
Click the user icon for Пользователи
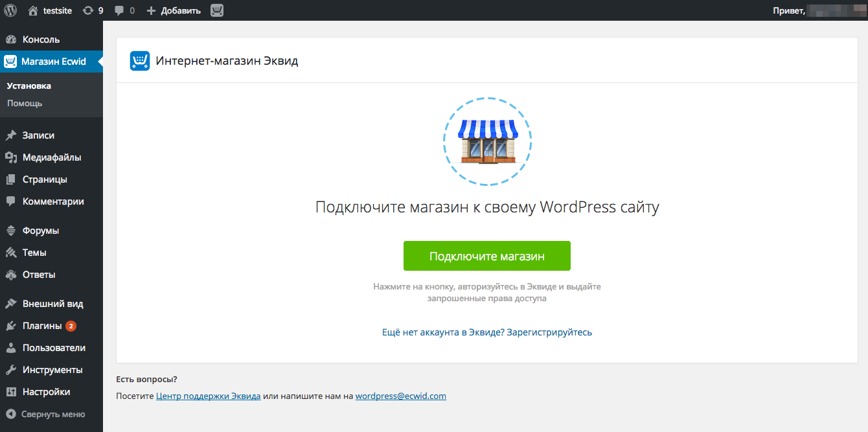tap(10, 348)
